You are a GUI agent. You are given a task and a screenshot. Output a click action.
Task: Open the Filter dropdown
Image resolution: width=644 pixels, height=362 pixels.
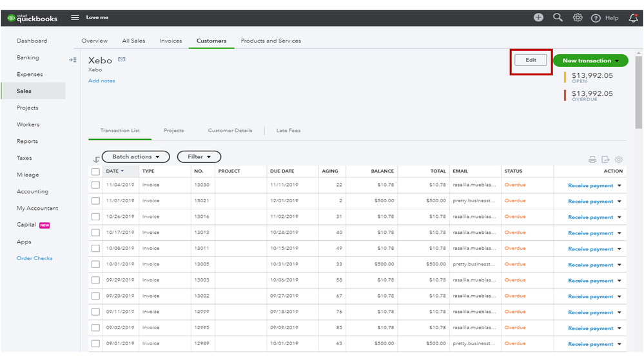tap(199, 157)
